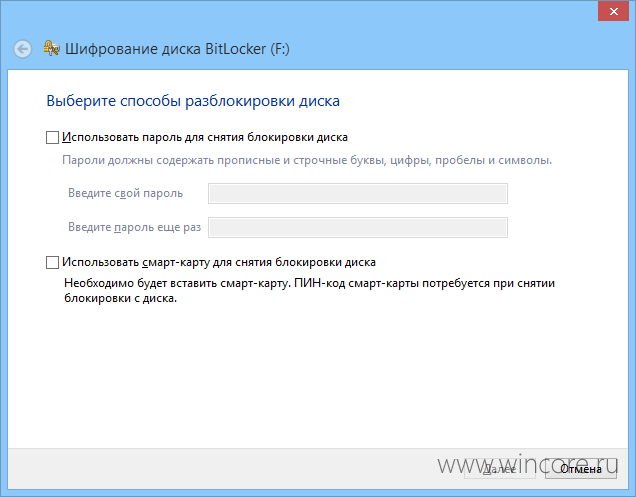Viewport: 636px width, 497px height.
Task: Click the label 'Введите свой пароль'
Action: point(125,193)
